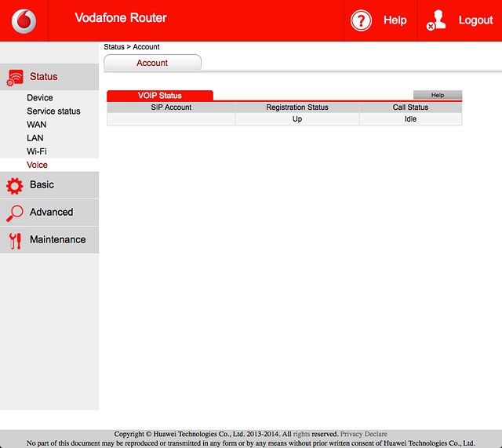Click the question mark Help icon
The width and height of the screenshot is (502, 448).
(x=361, y=21)
